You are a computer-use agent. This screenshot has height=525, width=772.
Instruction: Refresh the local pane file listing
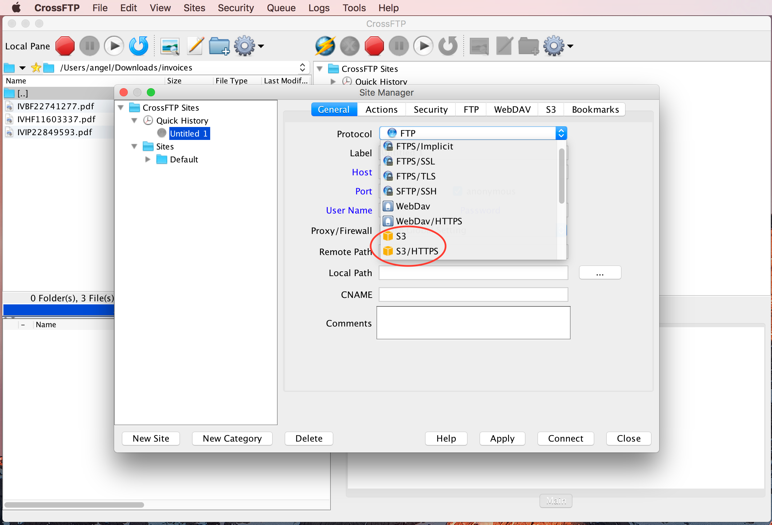138,46
